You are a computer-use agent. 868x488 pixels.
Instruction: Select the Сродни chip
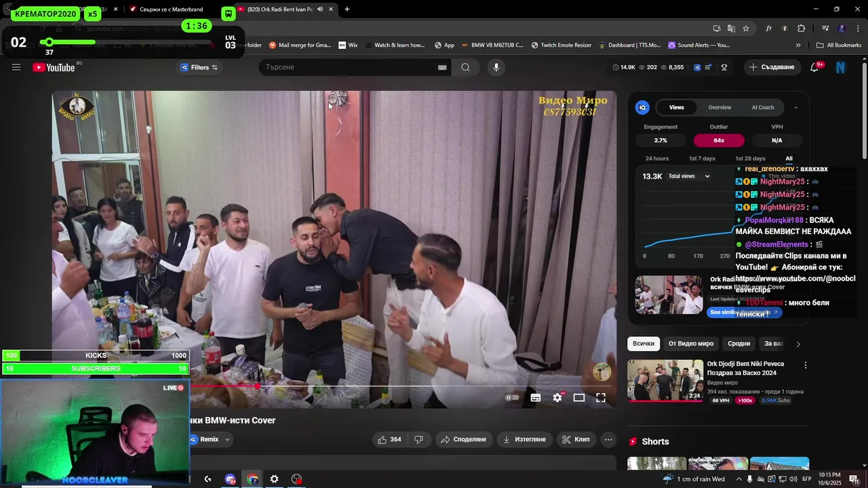(x=739, y=344)
